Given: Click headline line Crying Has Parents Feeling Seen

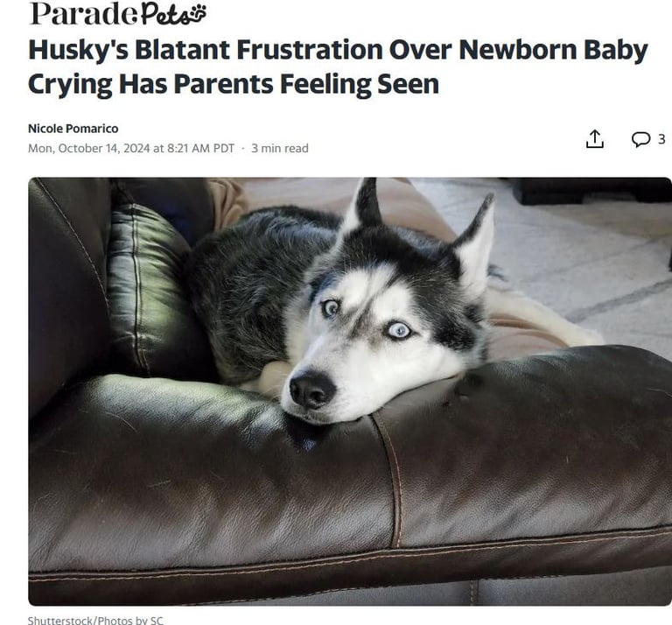Looking at the screenshot, I should [x=234, y=83].
